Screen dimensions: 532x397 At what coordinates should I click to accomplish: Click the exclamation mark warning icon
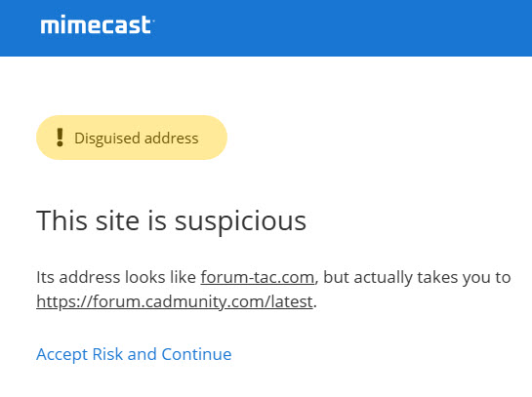point(61,138)
